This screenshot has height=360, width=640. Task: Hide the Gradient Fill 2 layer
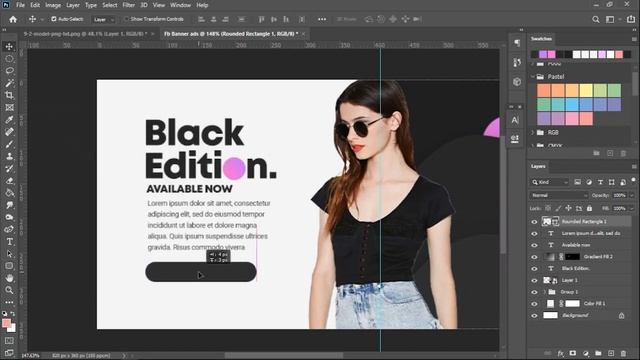[x=534, y=257]
